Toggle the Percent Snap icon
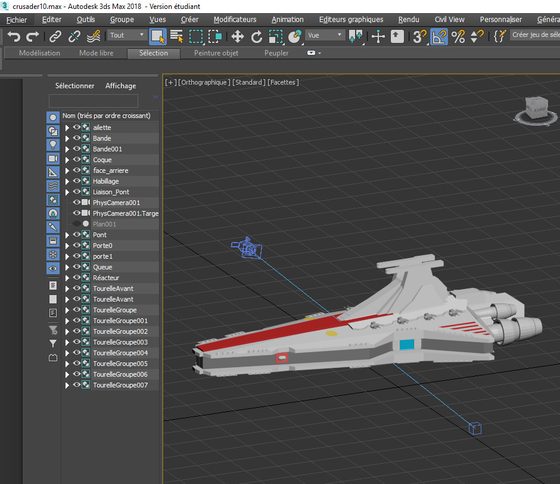Viewport: 560px width, 484px height. click(x=458, y=36)
